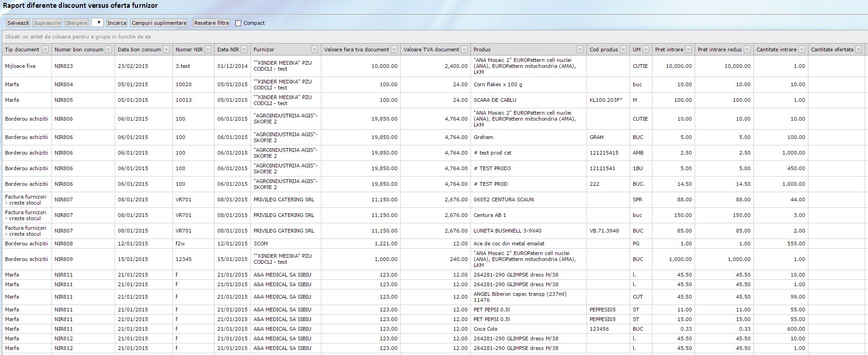
Task: Open filter icon on Tip document column
Action: tap(45, 50)
